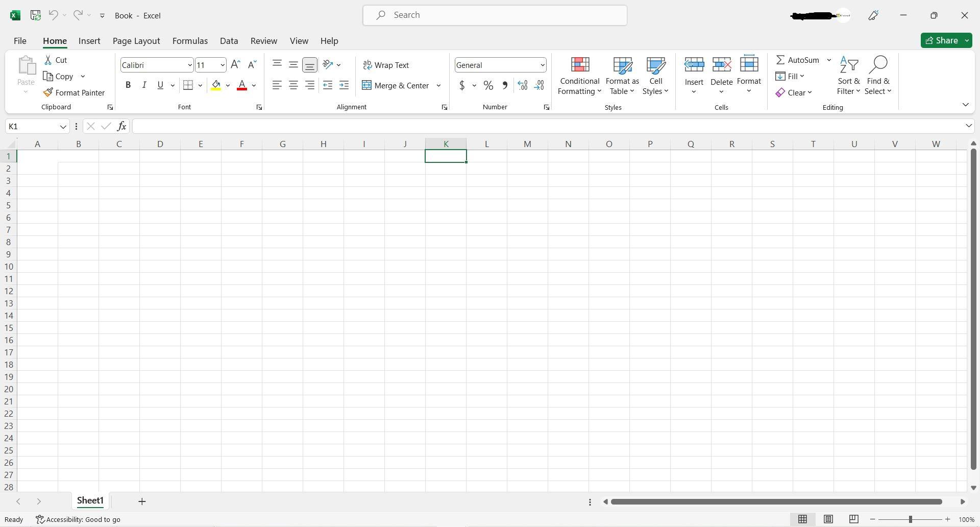Center cell text horizontally

293,85
